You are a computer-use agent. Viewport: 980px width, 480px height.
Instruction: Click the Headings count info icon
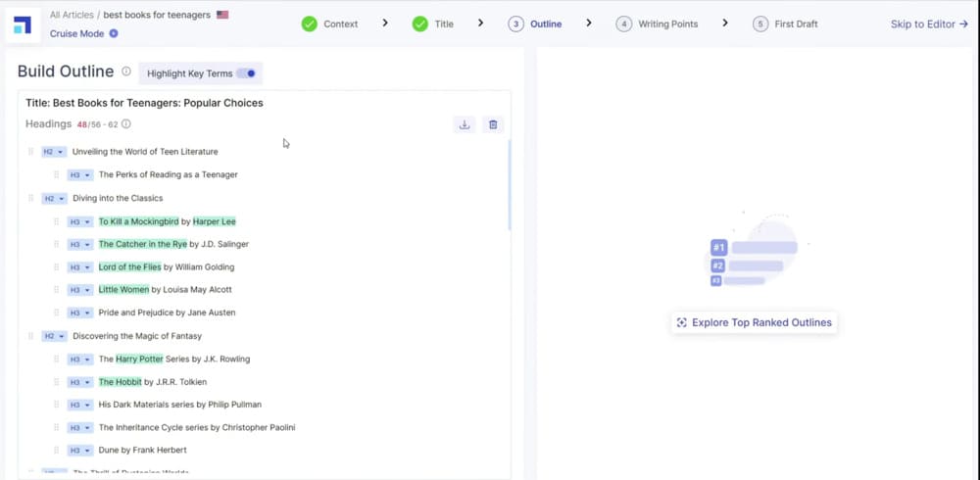click(x=126, y=123)
